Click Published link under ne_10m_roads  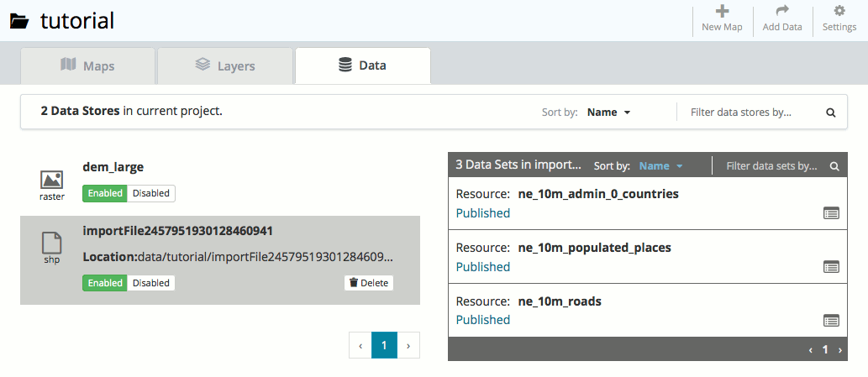click(482, 320)
